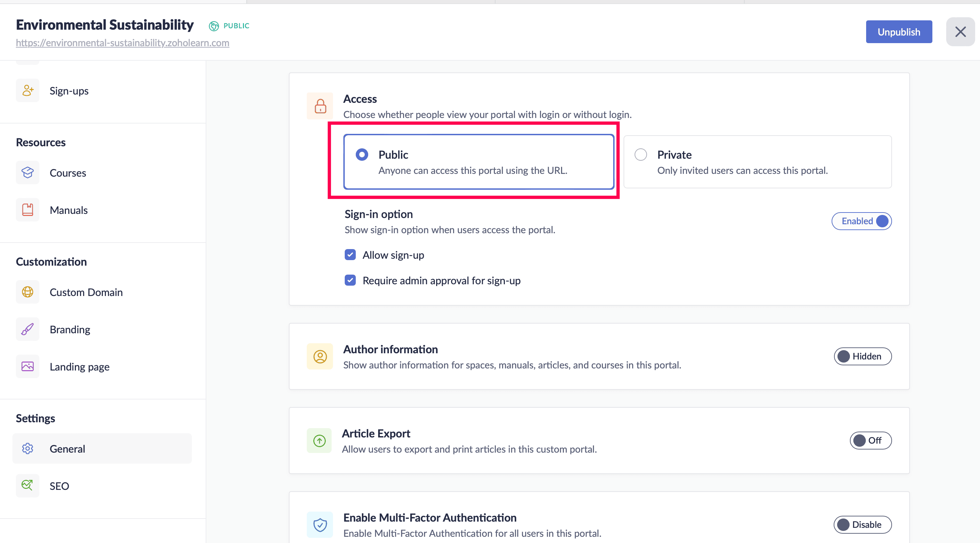
Task: Turn on the Article Export toggle
Action: (x=870, y=440)
